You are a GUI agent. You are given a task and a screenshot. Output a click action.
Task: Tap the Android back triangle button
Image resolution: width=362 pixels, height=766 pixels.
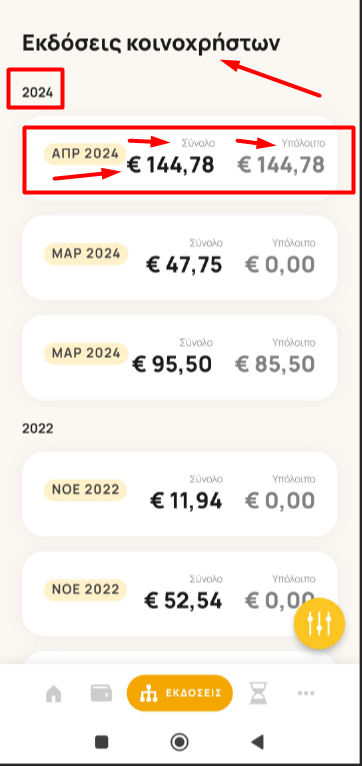point(257,742)
